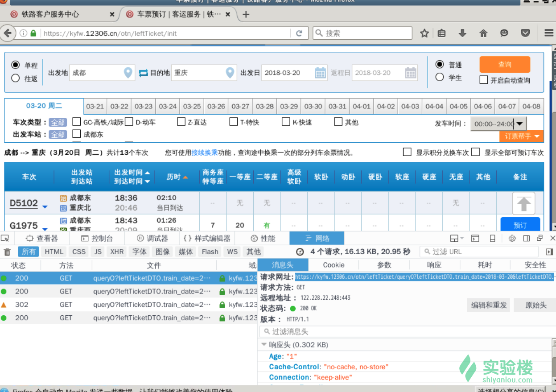Open the Firefox hamburger menu
Viewport: 556px width, 392px height.
point(548,33)
